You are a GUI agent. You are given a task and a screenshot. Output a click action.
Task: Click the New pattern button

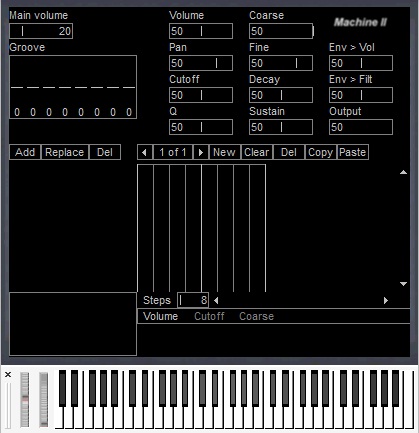pos(224,152)
